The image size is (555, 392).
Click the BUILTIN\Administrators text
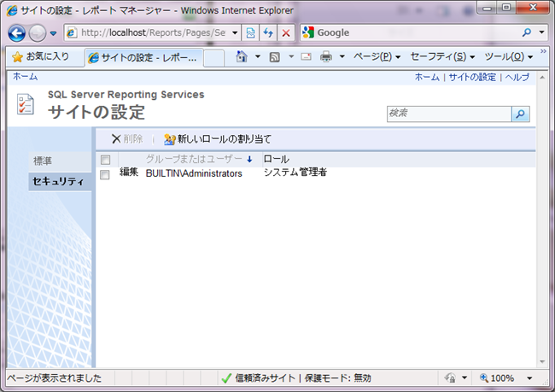[194, 173]
